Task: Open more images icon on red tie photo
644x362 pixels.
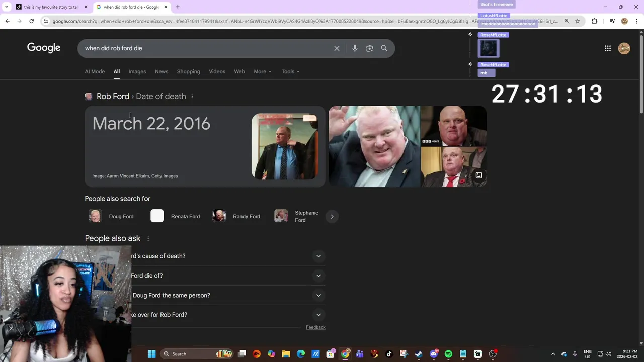Action: (479, 175)
